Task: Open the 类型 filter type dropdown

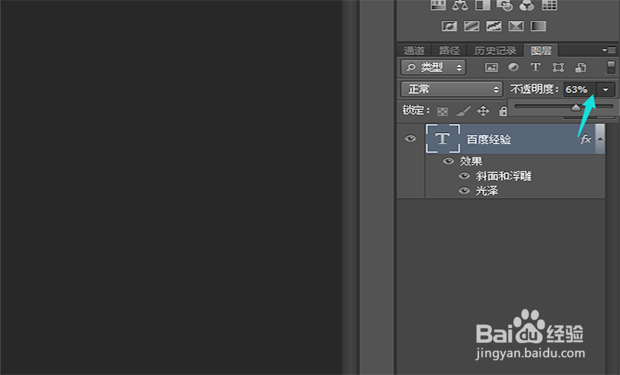Action: (433, 68)
